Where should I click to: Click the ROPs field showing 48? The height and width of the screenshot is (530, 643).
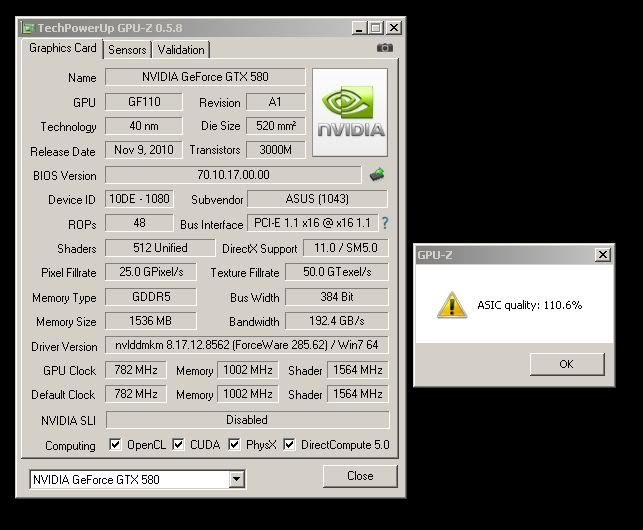pos(139,223)
